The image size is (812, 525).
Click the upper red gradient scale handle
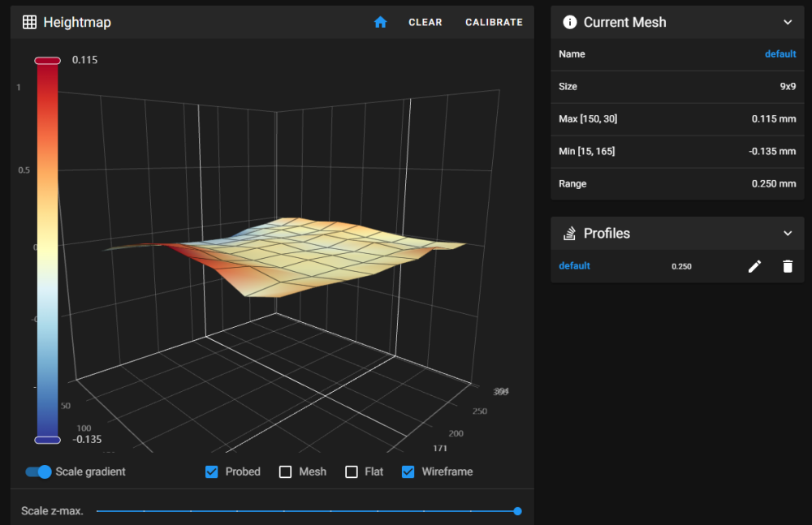(48, 61)
